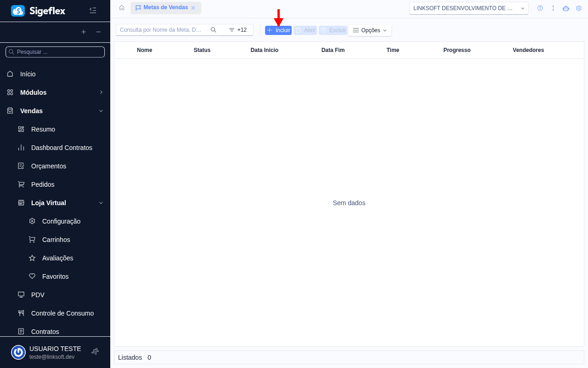Collapse the Loja Virtual submenu
588x368 pixels.
(101, 203)
